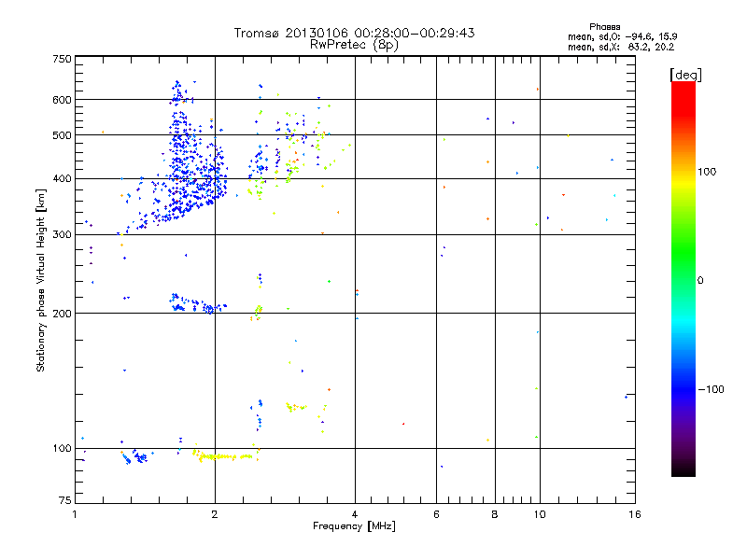Click the '500' y-axis tick label
Image resolution: width=747 pixels, height=560 pixels.
[x=62, y=135]
